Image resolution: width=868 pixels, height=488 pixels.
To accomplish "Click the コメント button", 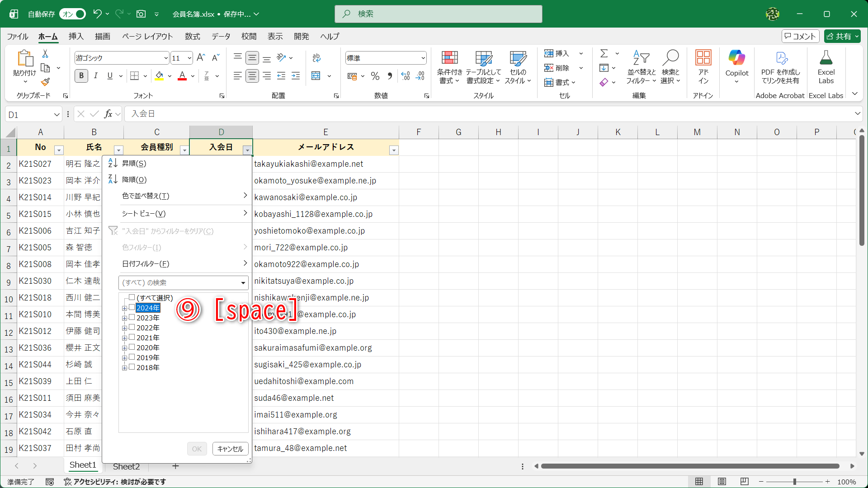I will point(800,36).
